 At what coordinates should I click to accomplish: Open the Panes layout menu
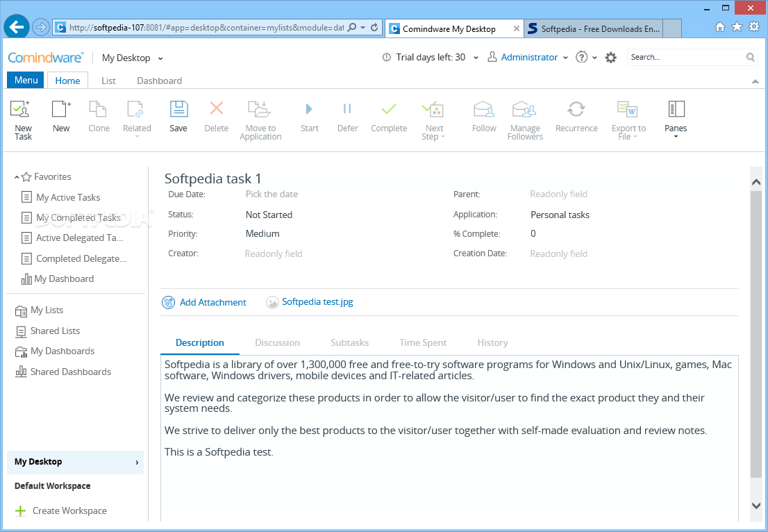[676, 119]
